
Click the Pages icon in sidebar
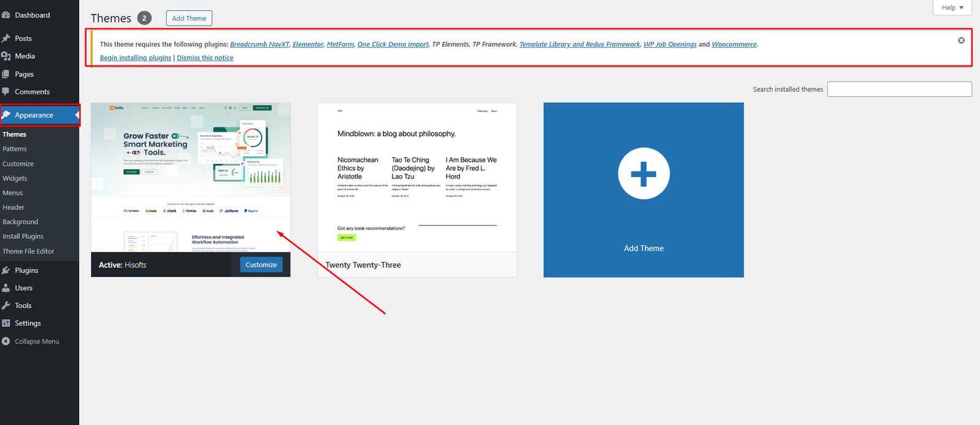pyautogui.click(x=6, y=74)
